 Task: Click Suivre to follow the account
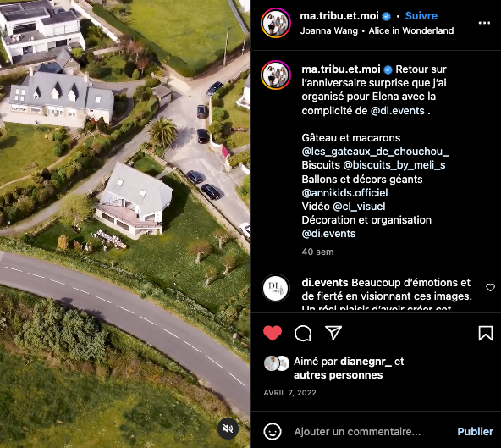pyautogui.click(x=421, y=16)
